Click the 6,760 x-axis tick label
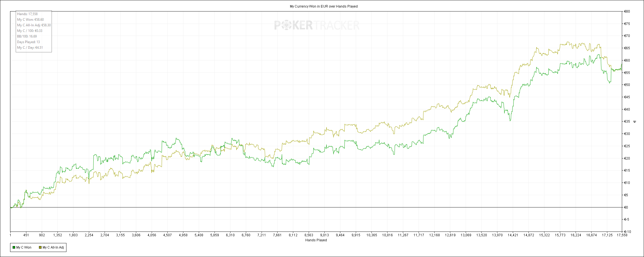 [246, 235]
